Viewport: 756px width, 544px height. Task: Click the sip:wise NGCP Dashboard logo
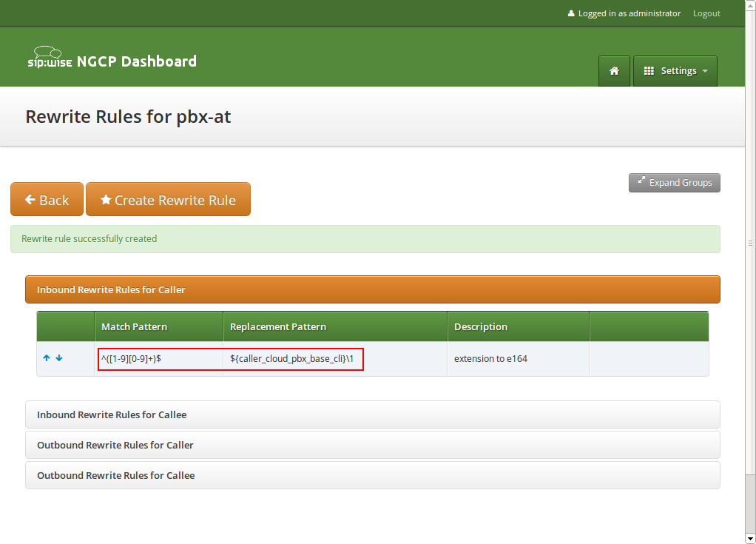click(x=112, y=58)
